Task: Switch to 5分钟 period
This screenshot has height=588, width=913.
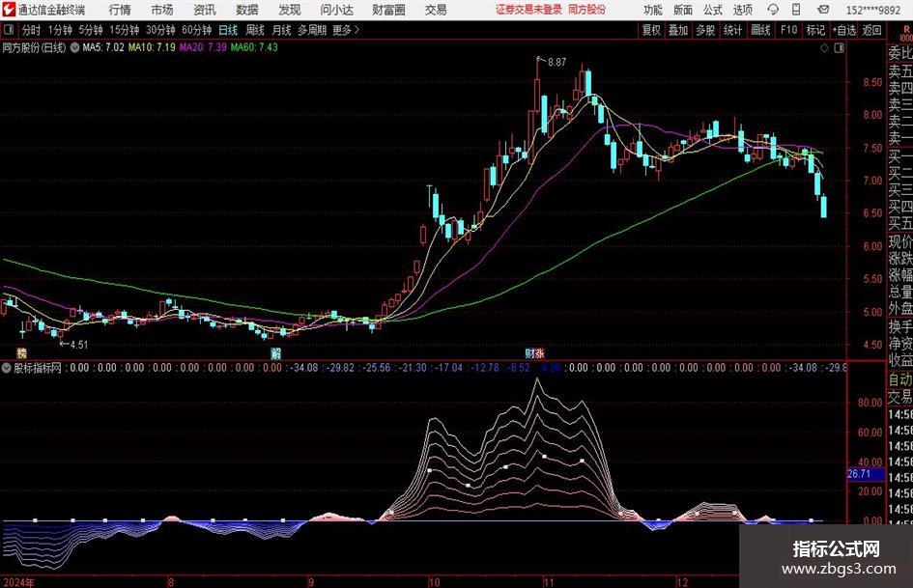Action: [91, 30]
